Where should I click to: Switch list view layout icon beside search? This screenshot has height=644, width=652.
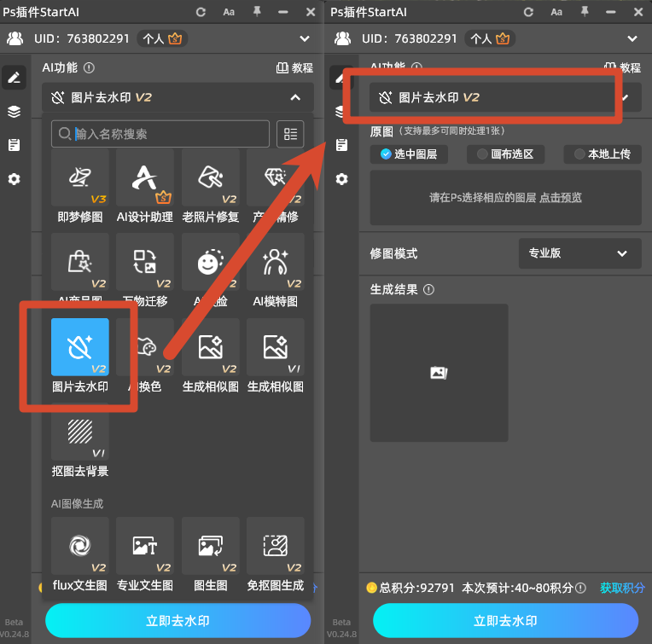(x=290, y=134)
